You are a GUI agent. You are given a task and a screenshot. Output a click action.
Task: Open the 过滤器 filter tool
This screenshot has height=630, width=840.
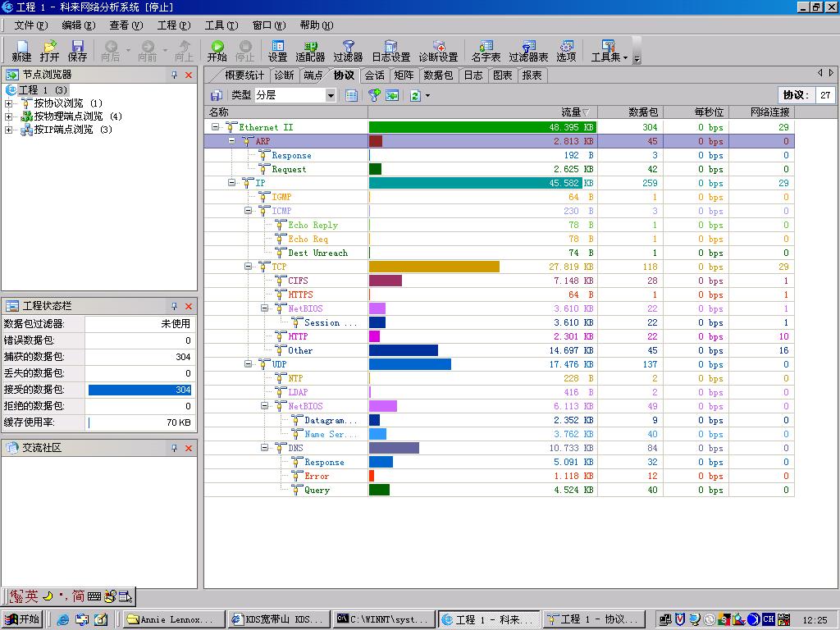(x=348, y=51)
